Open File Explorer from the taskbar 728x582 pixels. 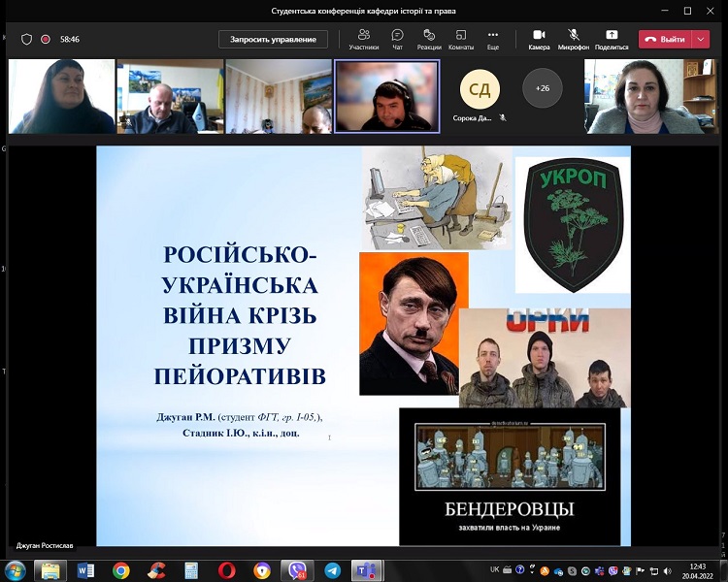point(50,570)
